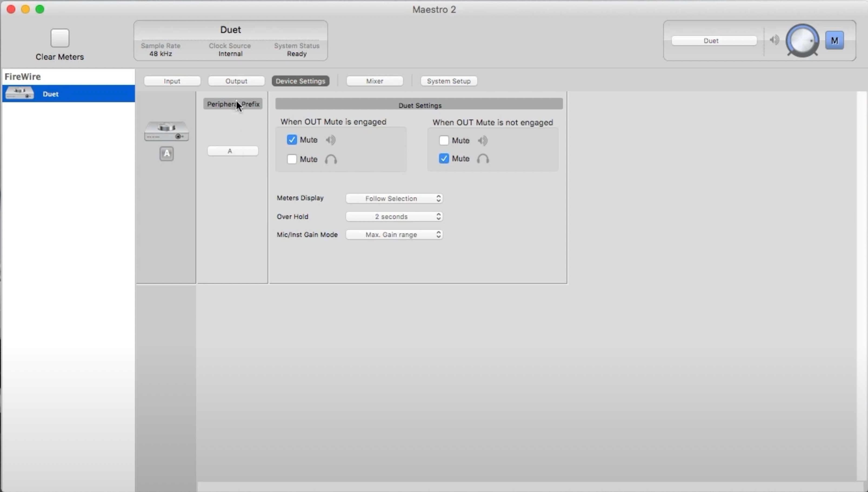
Task: Adjust the output volume knob
Action: click(x=802, y=41)
